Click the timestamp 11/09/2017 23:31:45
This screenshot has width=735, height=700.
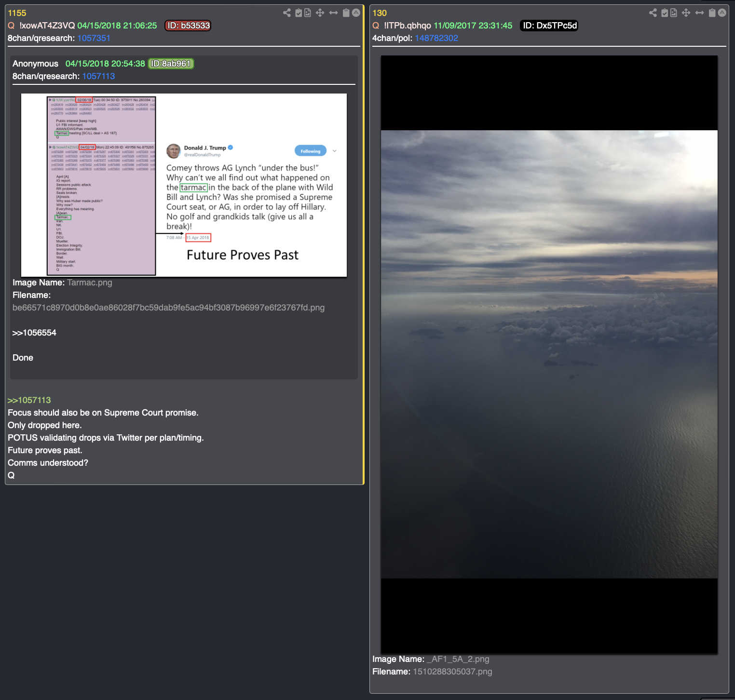[473, 26]
